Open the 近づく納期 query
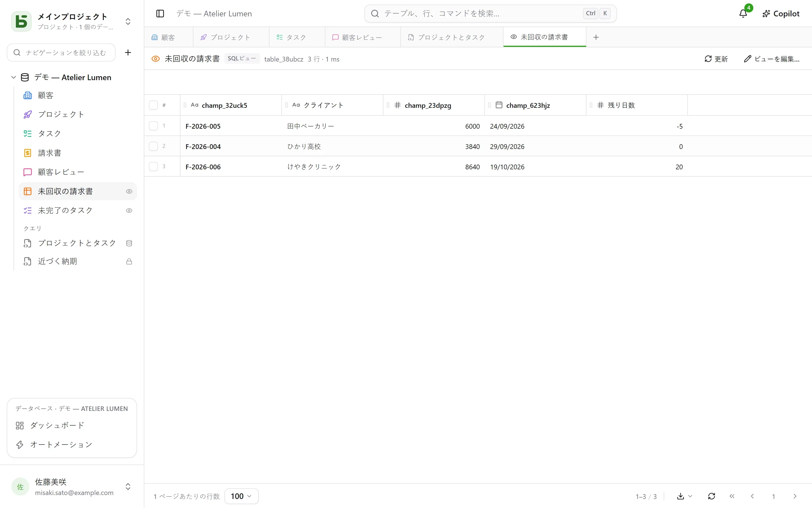 click(x=78, y=261)
